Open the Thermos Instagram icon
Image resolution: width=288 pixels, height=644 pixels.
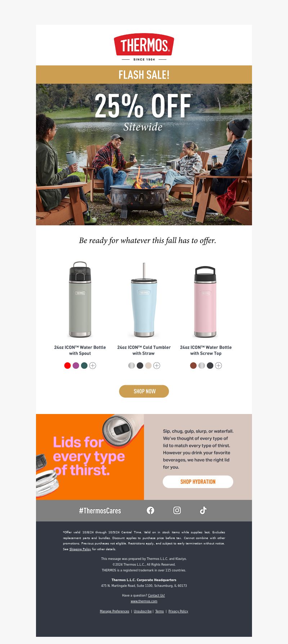177,510
